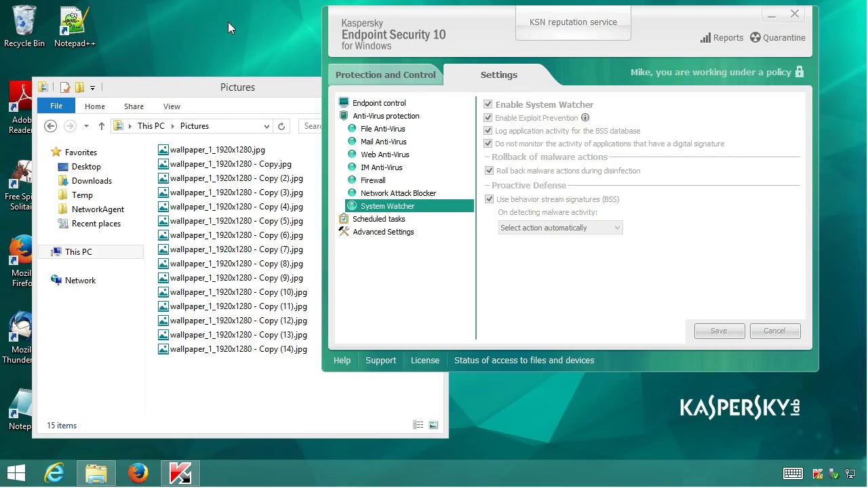Open Firefox from the taskbar
The height and width of the screenshot is (488, 868).
pos(138,473)
